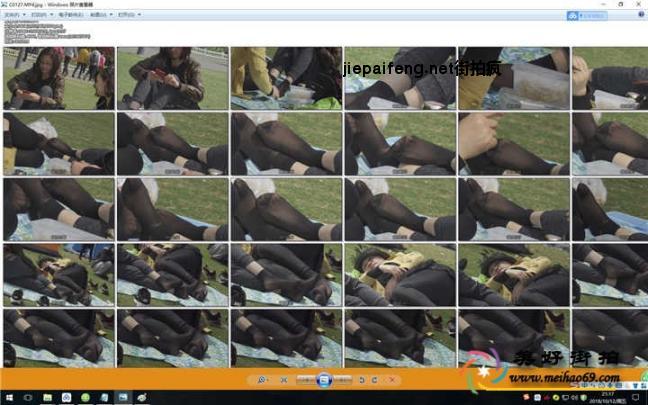Expand the 刻录(U) dropdown
This screenshot has width=648, height=405.
pyautogui.click(x=102, y=16)
